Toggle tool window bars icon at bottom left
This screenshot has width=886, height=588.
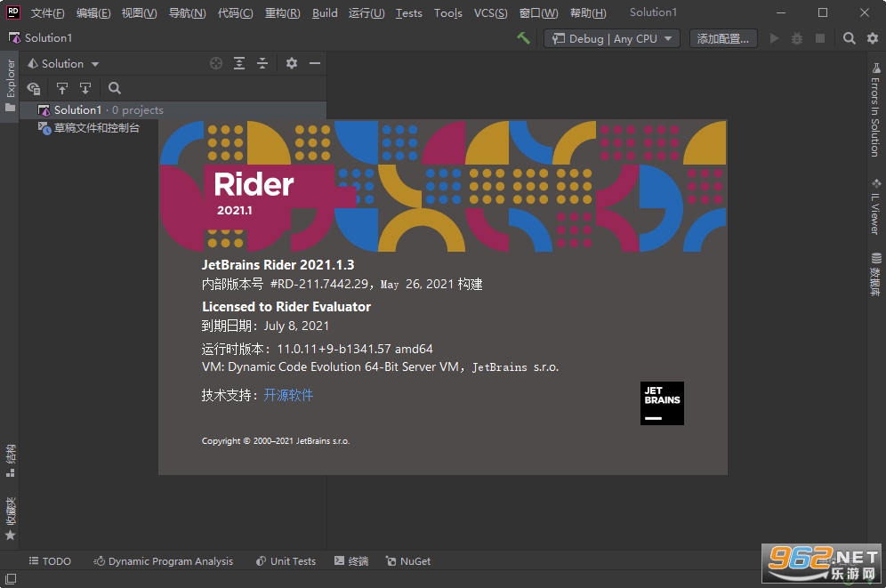pos(10,578)
